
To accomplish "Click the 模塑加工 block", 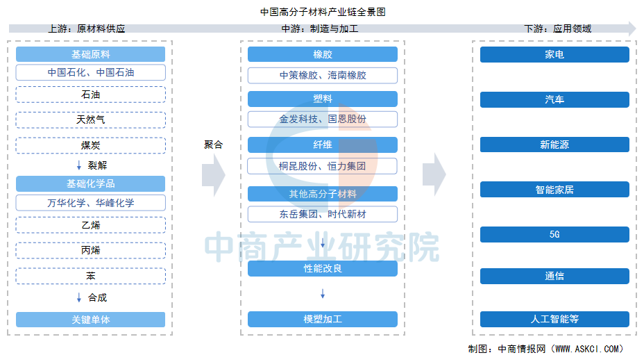I will (323, 320).
